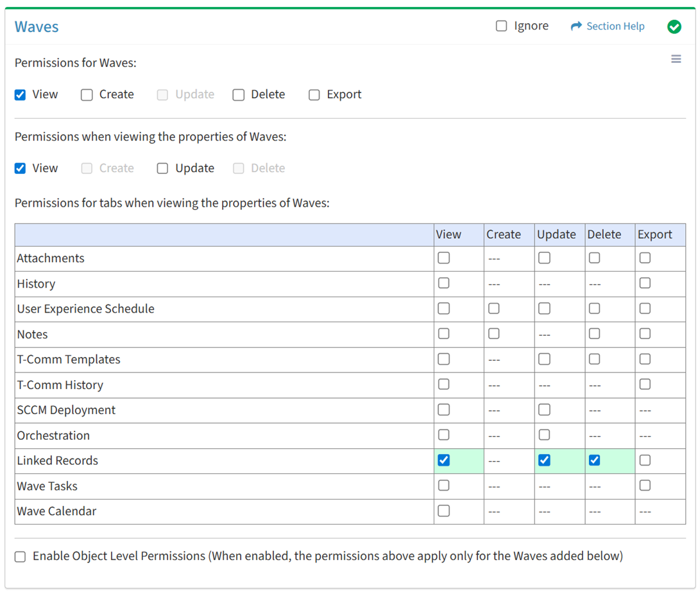Image resolution: width=700 pixels, height=592 pixels.
Task: Open Section Help link
Action: [x=615, y=26]
